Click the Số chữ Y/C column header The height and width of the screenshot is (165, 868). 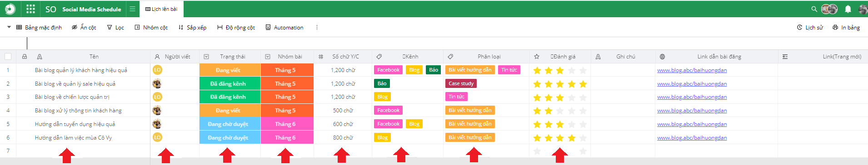point(345,57)
